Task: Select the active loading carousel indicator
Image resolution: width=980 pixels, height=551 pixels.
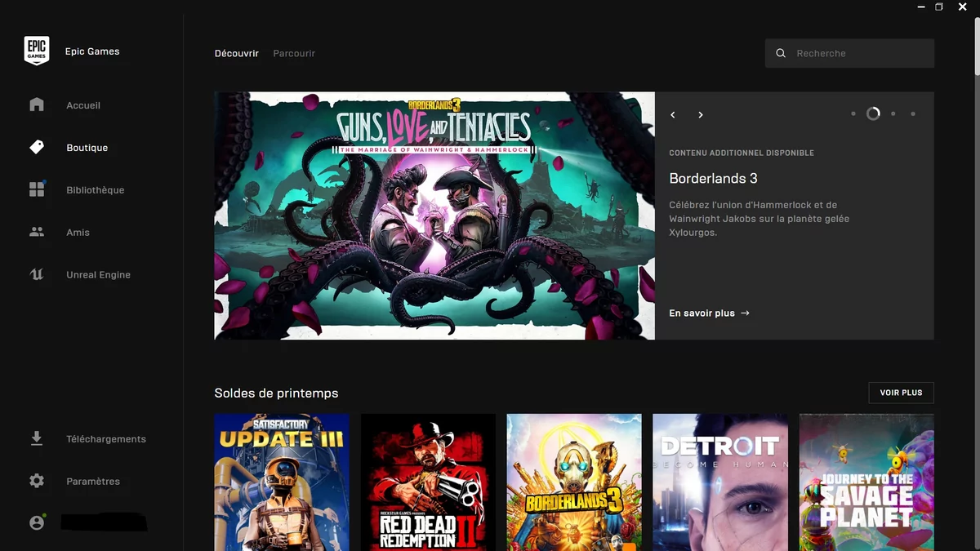Action: pos(873,113)
